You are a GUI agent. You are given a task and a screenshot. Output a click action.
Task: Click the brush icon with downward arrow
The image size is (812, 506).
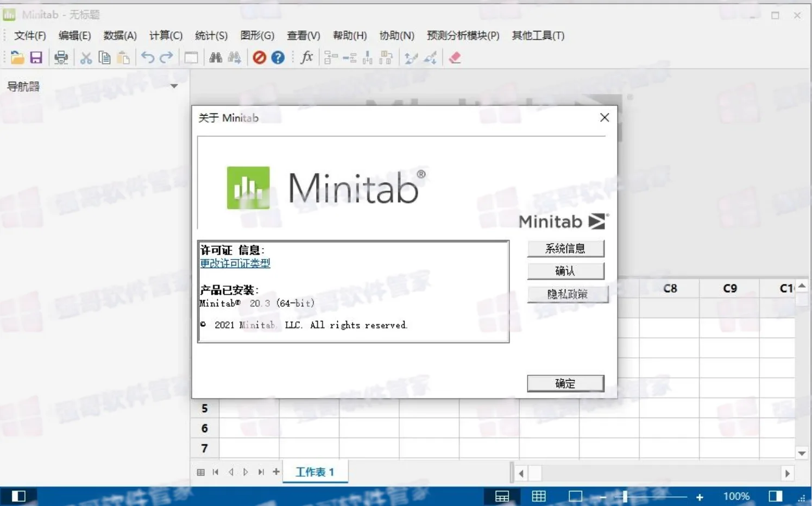(x=430, y=58)
